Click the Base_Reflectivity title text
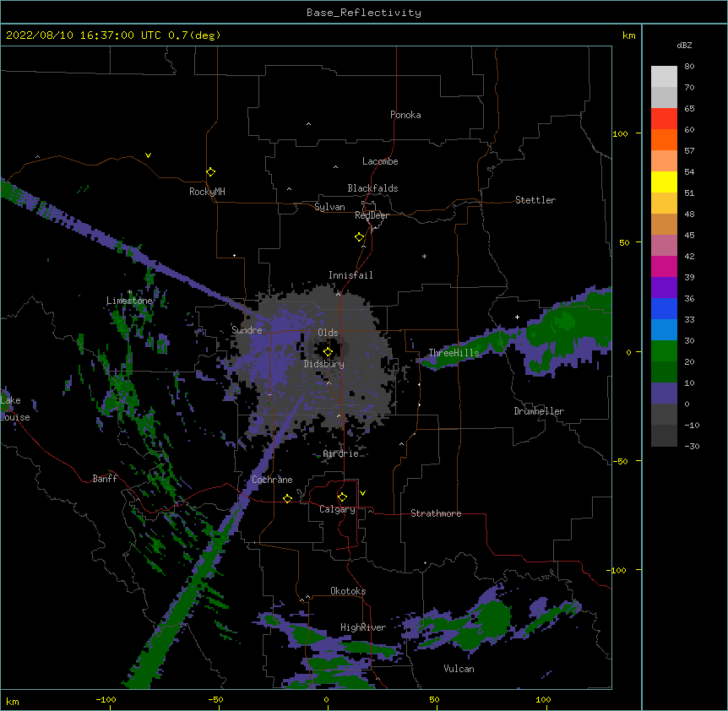 coord(364,13)
